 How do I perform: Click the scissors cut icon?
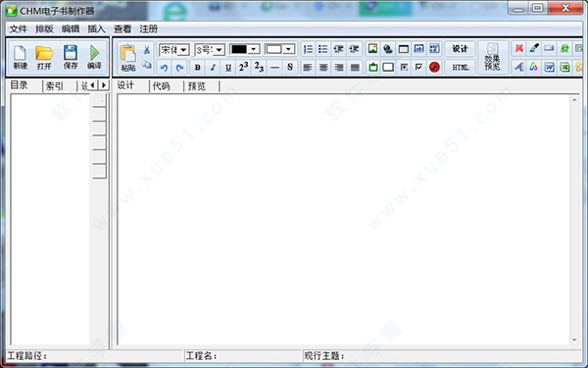click(x=147, y=50)
